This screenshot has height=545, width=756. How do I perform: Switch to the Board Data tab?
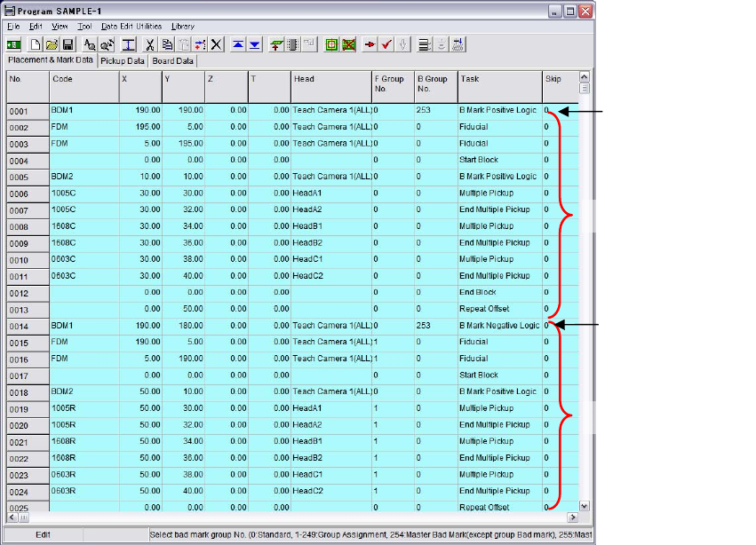[172, 61]
